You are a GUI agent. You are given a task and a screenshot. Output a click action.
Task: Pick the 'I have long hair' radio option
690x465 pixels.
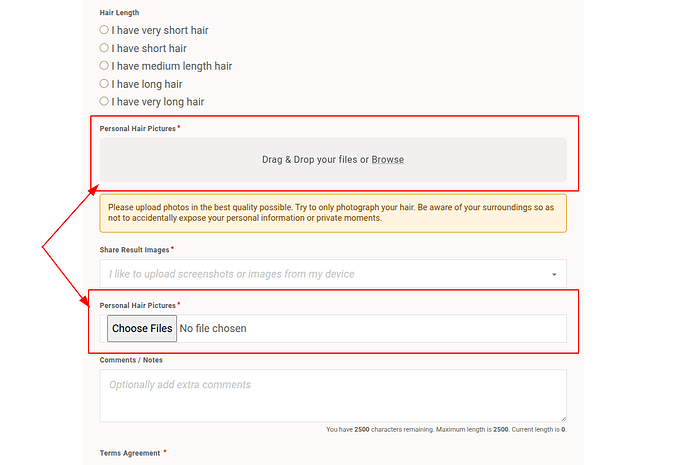104,84
